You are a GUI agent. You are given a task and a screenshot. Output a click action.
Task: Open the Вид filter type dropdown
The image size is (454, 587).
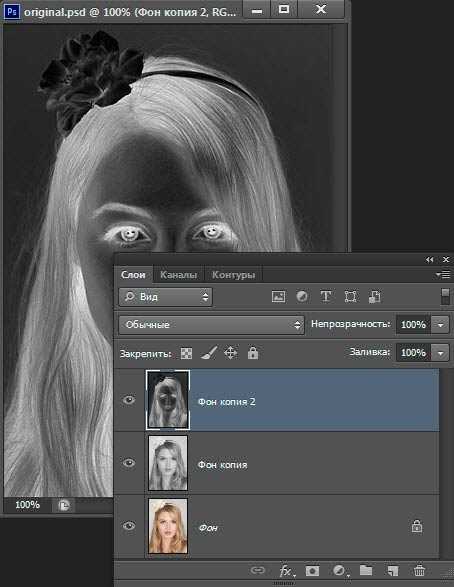(x=165, y=297)
